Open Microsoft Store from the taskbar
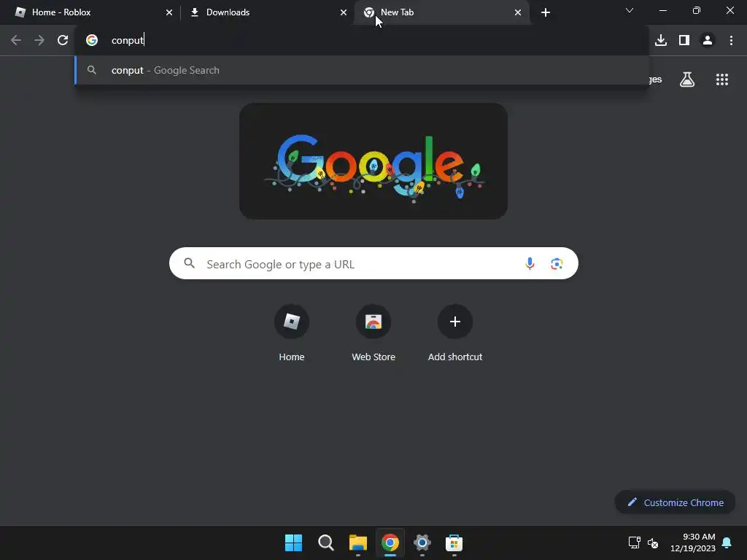The height and width of the screenshot is (560, 747). tap(454, 542)
